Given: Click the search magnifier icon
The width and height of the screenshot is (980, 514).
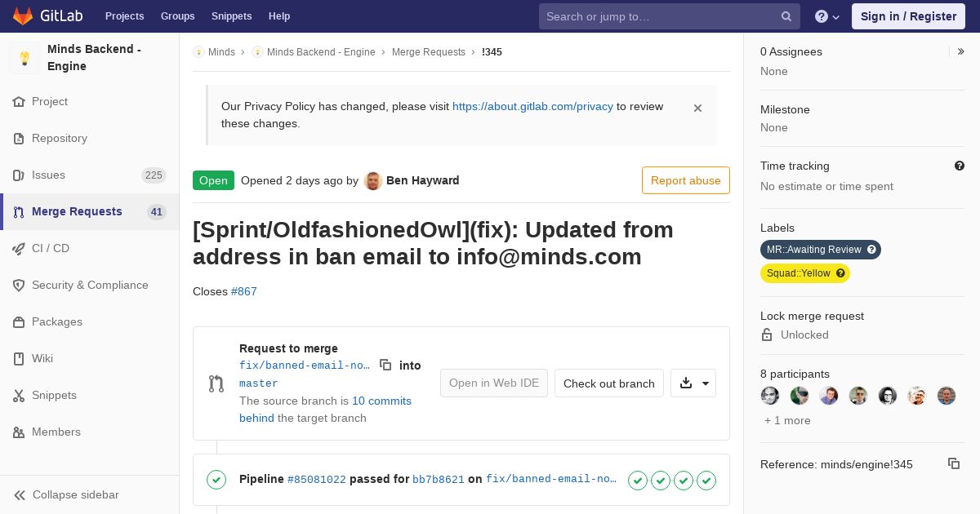Looking at the screenshot, I should tap(786, 16).
